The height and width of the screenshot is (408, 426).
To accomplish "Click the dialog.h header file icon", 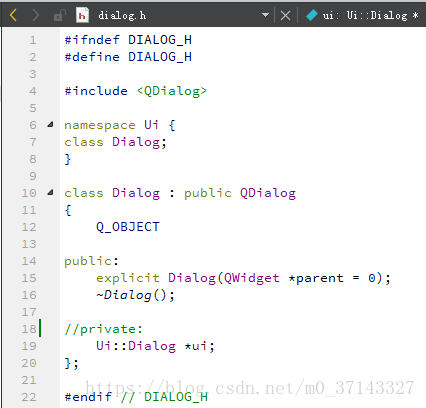I will point(82,15).
